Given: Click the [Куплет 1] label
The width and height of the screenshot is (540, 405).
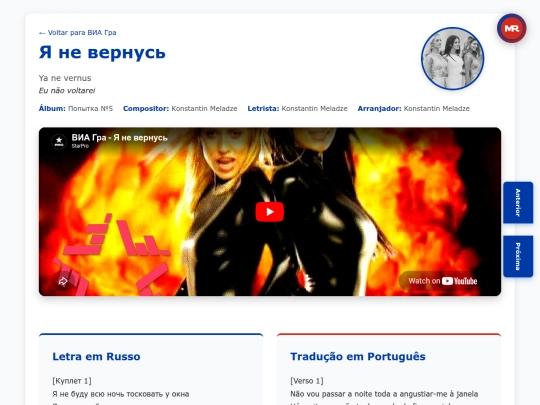Looking at the screenshot, I should coord(72,381).
